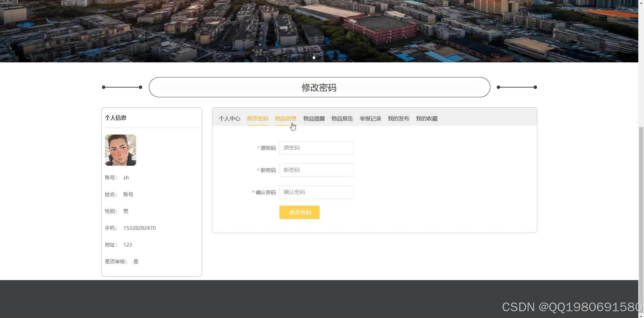Click the 修改密码 page title banner
The height and width of the screenshot is (318, 644).
click(319, 87)
